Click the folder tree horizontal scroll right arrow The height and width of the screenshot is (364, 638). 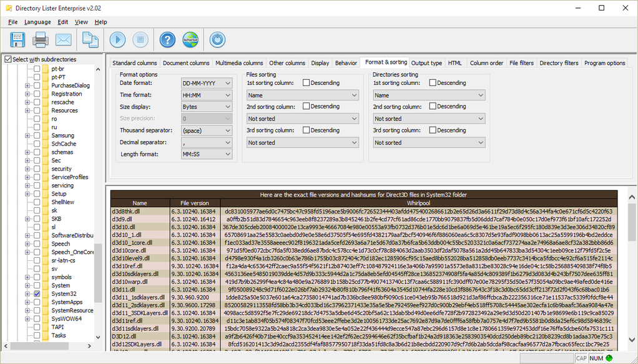coord(89,346)
